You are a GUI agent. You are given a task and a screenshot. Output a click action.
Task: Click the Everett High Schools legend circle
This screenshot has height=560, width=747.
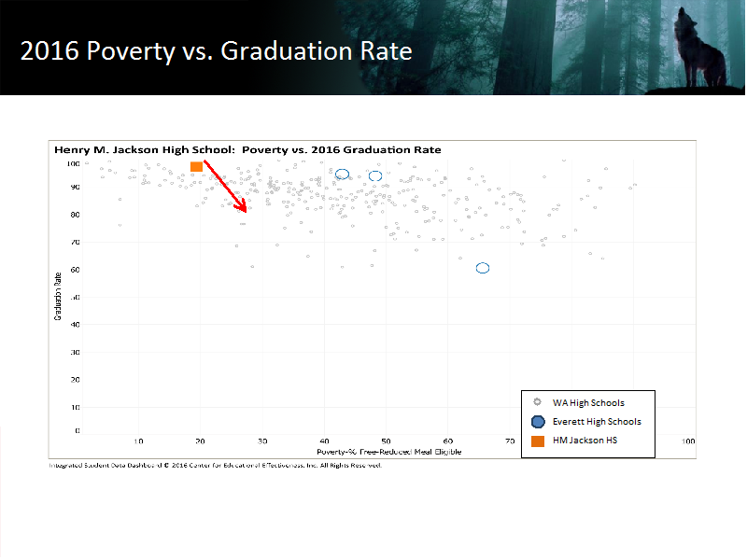coord(538,422)
